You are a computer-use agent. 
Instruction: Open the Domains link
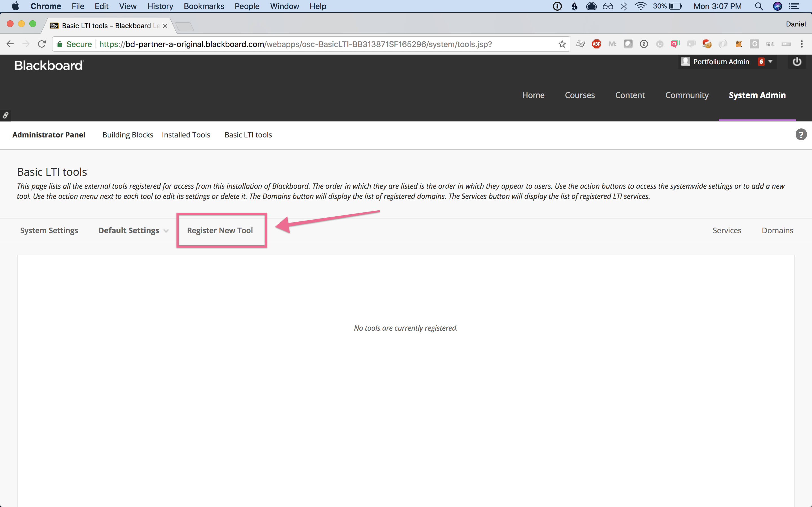pyautogui.click(x=777, y=230)
